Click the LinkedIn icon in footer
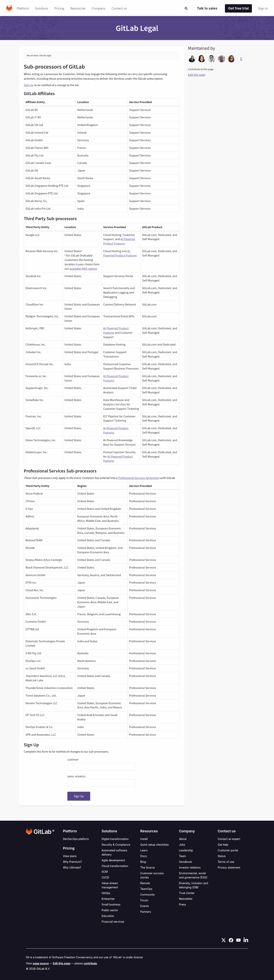Image resolution: width=274 pixels, height=980 pixels. pos(246,940)
